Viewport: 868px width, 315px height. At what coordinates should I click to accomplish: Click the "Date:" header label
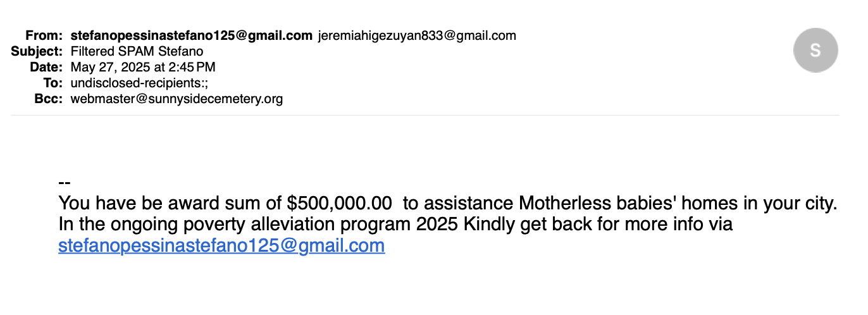[46, 67]
